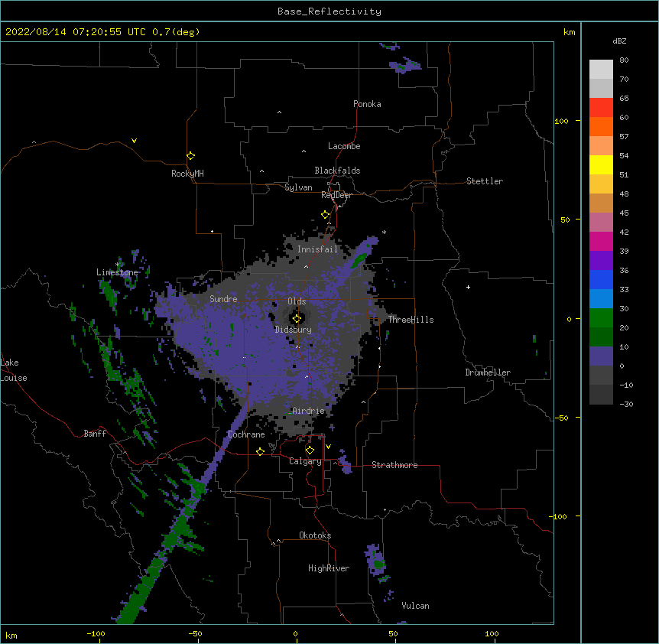Image resolution: width=659 pixels, height=644 pixels.
Task: Click the RockyMH label
Action: pos(187,174)
